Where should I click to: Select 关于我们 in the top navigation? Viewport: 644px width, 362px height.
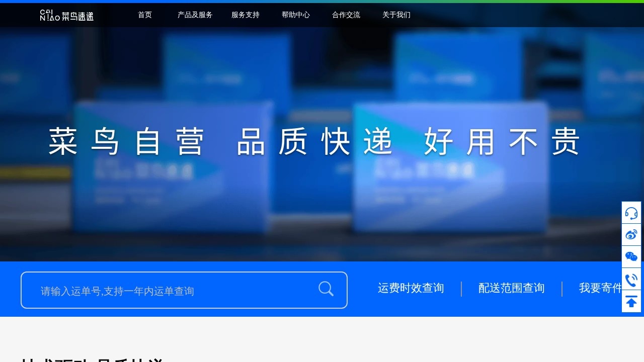396,15
